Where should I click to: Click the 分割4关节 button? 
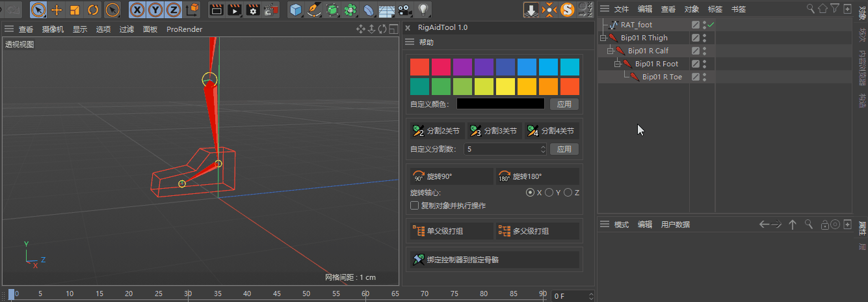click(x=551, y=131)
